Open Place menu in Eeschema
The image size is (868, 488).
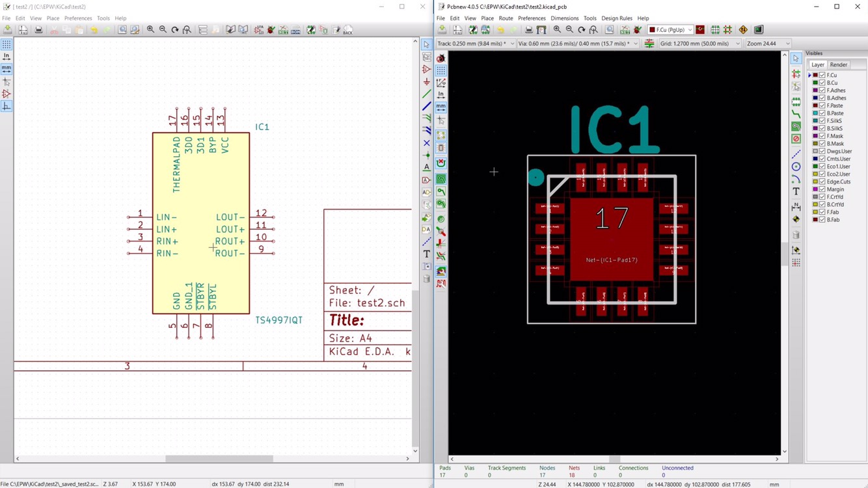53,18
